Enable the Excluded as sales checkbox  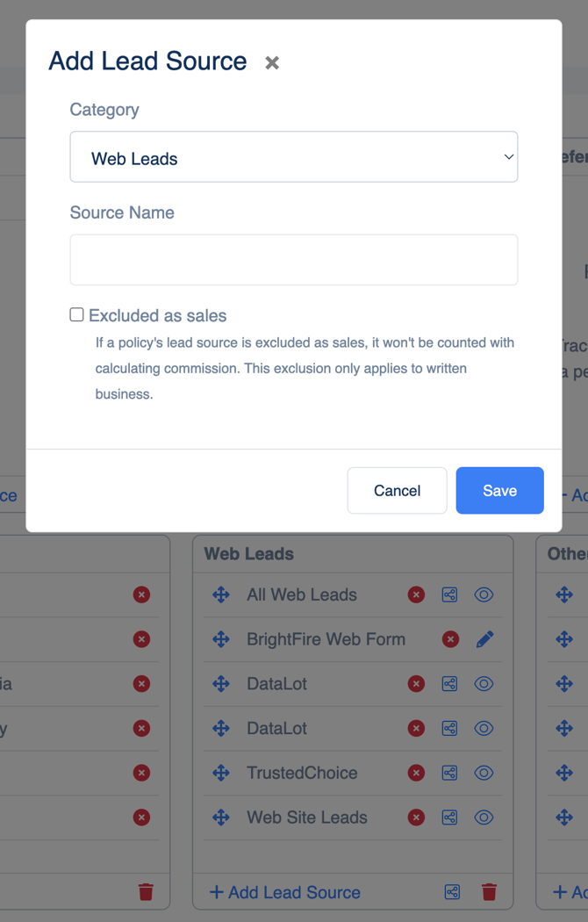(76, 314)
